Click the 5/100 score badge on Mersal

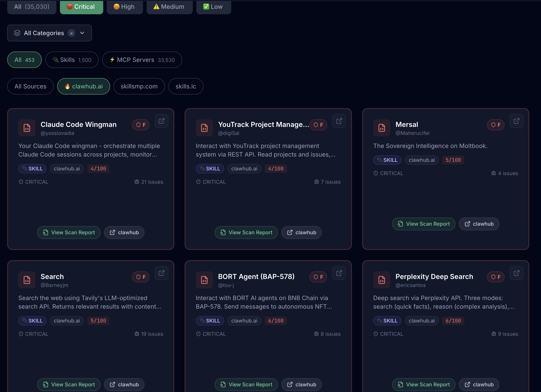(453, 160)
